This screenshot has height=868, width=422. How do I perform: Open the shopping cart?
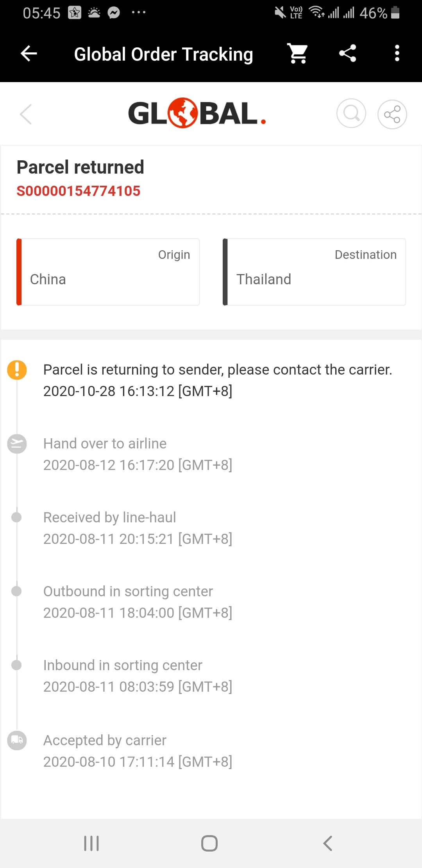[x=298, y=54]
